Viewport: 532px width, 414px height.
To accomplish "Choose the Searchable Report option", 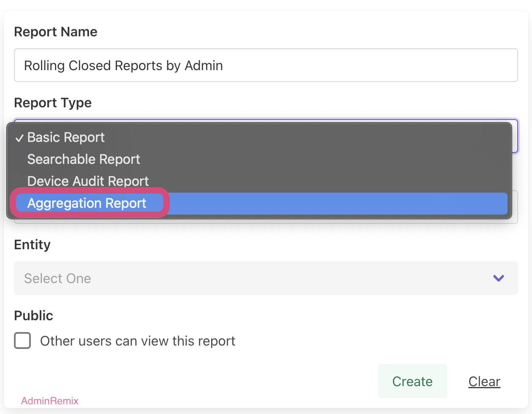I will pos(84,159).
